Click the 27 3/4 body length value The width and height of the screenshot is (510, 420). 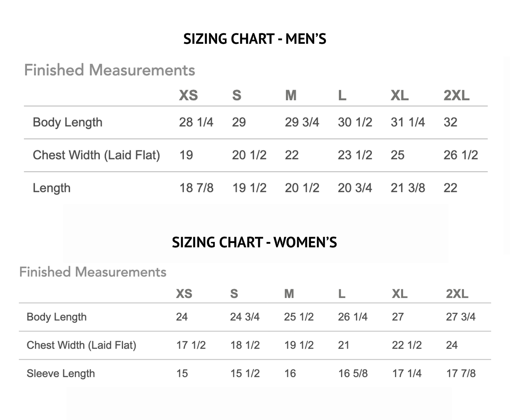(x=460, y=317)
